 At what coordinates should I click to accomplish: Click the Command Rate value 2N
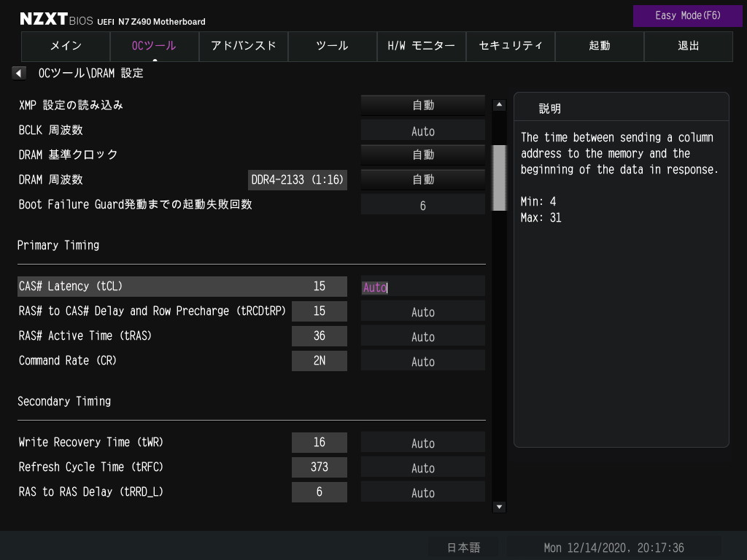point(320,361)
